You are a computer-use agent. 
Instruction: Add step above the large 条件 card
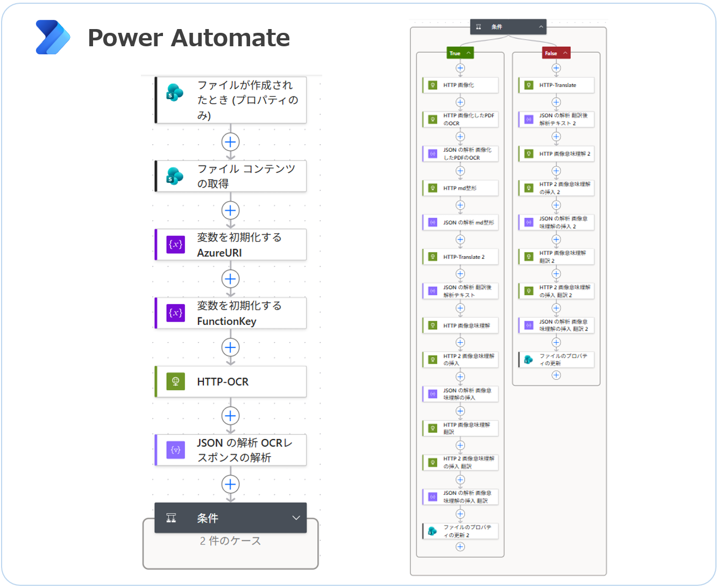[230, 484]
